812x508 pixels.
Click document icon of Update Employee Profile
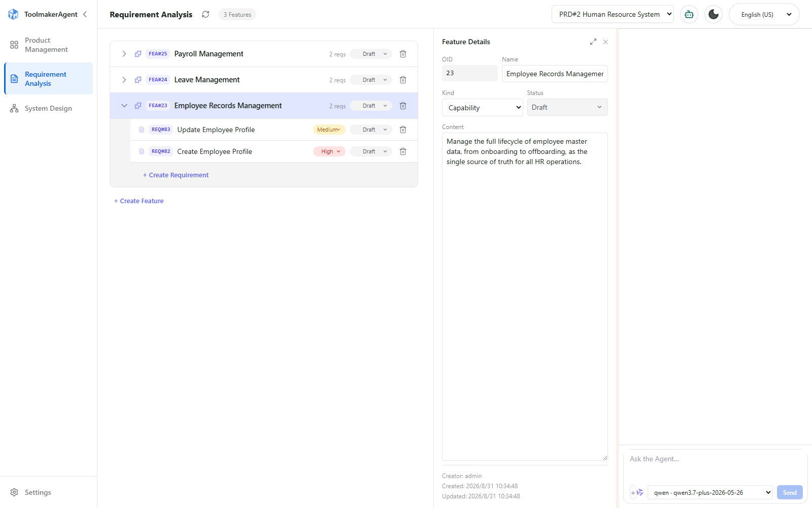point(142,130)
